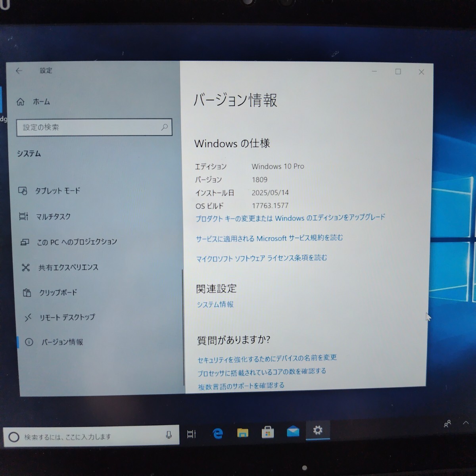The image size is (476, 476).
Task: Open Home in Settings sidebar
Action: [x=33, y=102]
